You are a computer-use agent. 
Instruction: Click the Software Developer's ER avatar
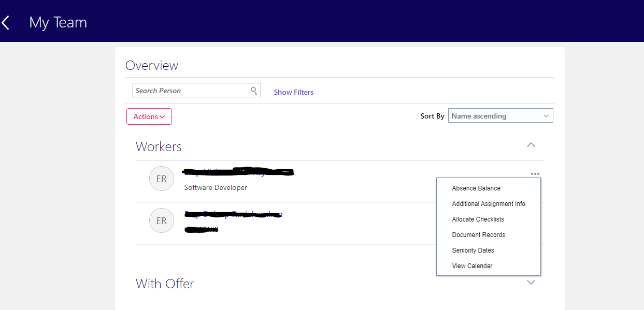click(x=161, y=178)
